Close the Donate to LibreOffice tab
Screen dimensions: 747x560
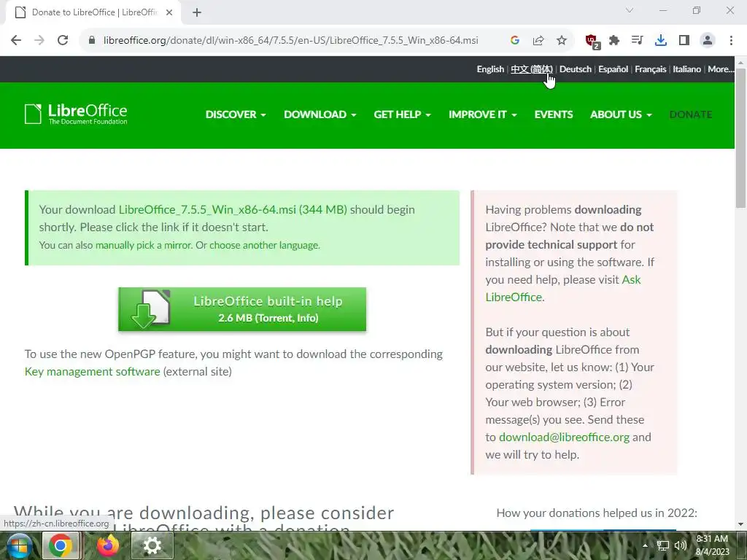(x=169, y=13)
